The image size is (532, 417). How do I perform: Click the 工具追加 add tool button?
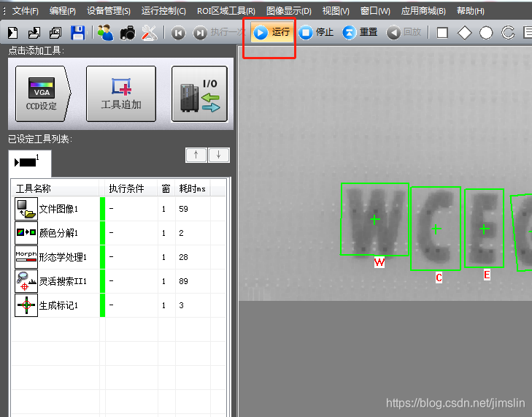tap(121, 93)
